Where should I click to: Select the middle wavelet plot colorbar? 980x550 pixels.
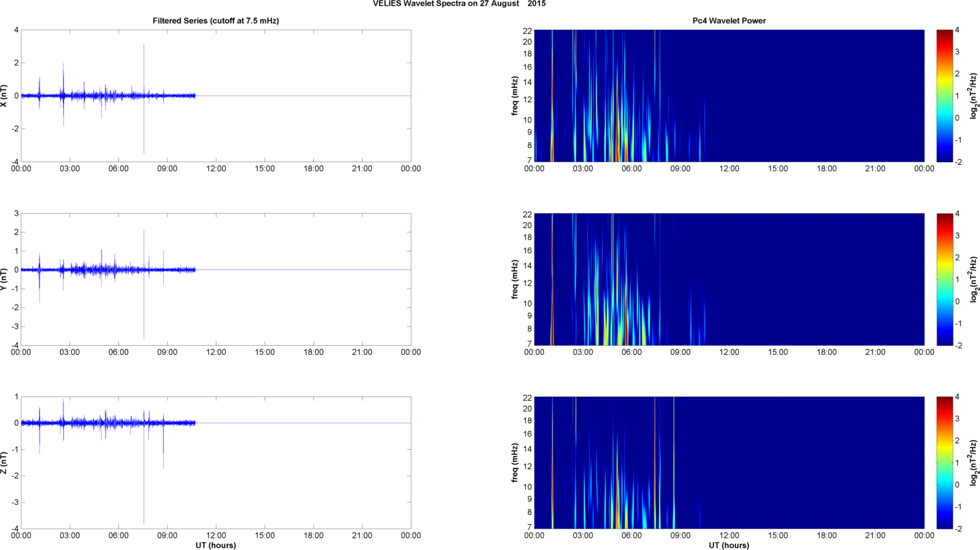(944, 279)
